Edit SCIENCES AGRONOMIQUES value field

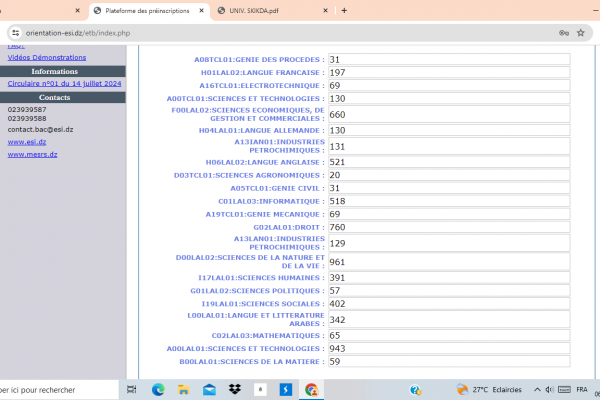point(449,175)
